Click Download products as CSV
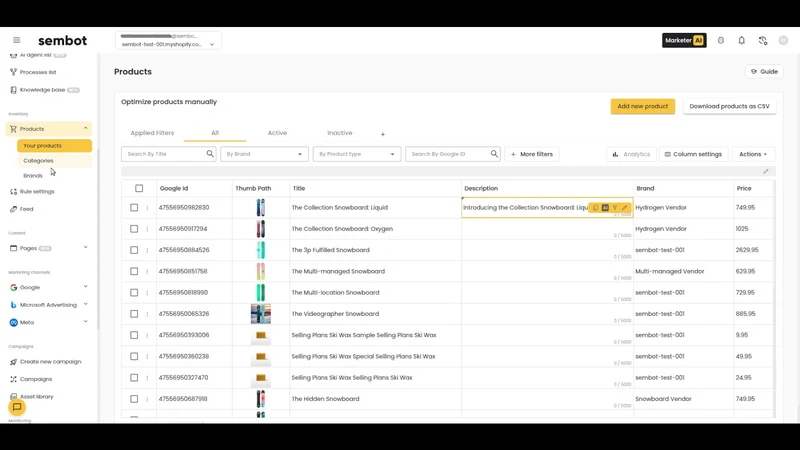The image size is (800, 450). point(729,106)
